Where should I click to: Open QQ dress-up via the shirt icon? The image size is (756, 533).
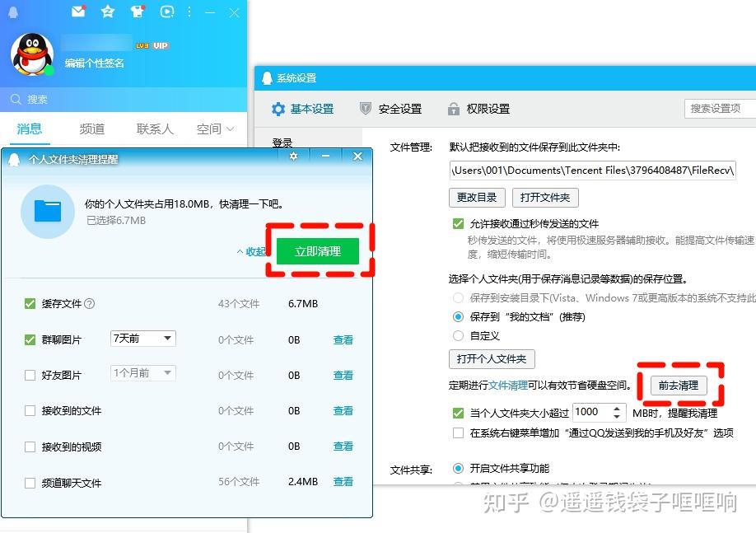click(x=137, y=12)
